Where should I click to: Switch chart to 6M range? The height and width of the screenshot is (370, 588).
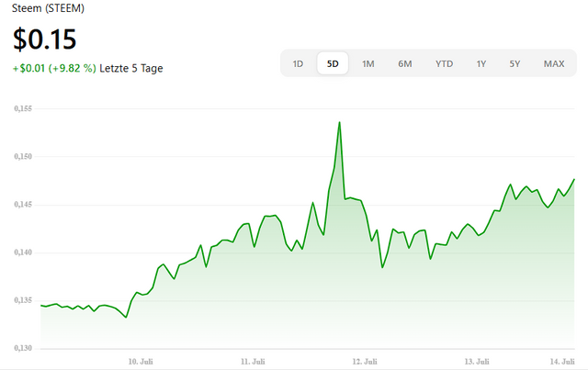point(405,63)
